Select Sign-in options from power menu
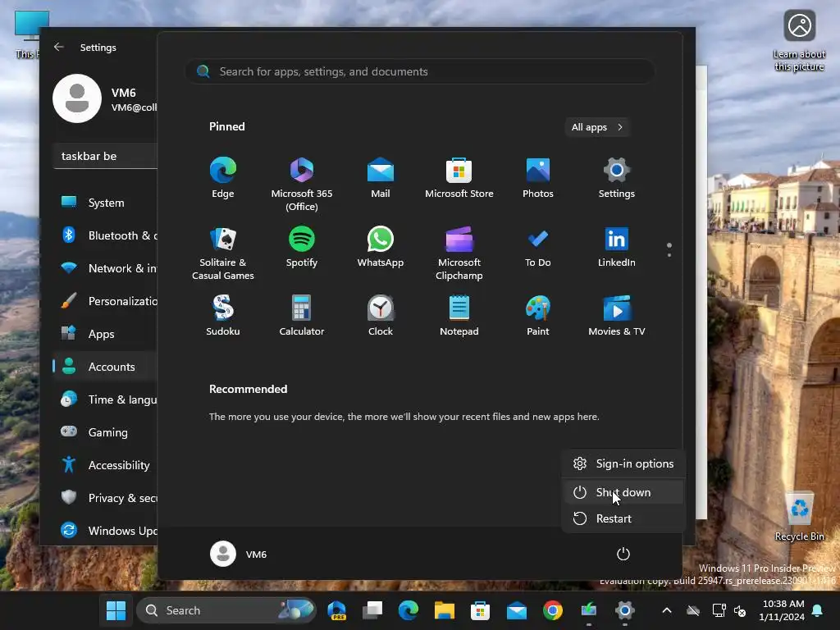Image resolution: width=840 pixels, height=630 pixels. (623, 464)
